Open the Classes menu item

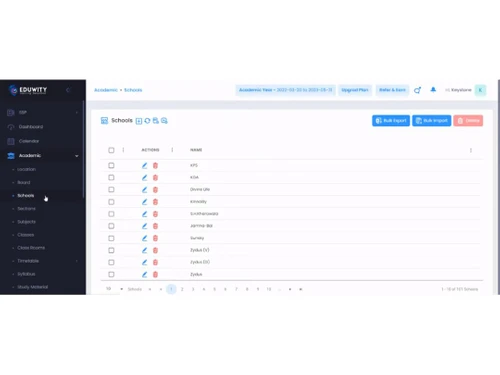pyautogui.click(x=26, y=235)
